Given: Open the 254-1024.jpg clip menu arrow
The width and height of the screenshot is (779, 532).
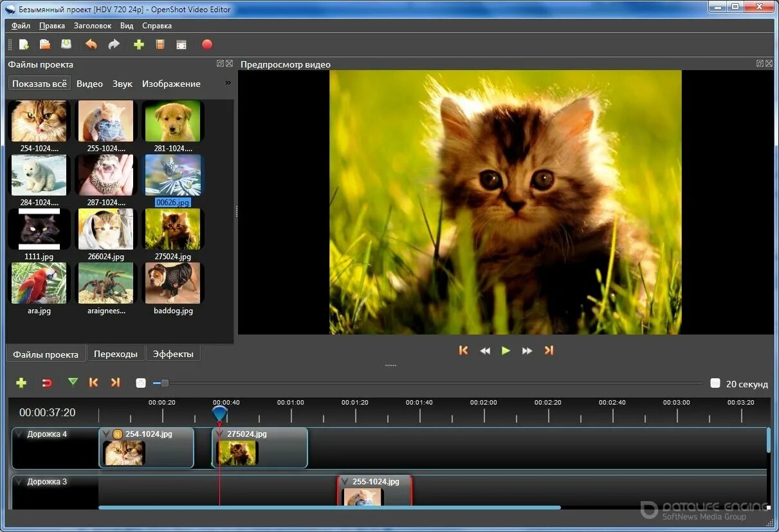Looking at the screenshot, I should tap(106, 434).
